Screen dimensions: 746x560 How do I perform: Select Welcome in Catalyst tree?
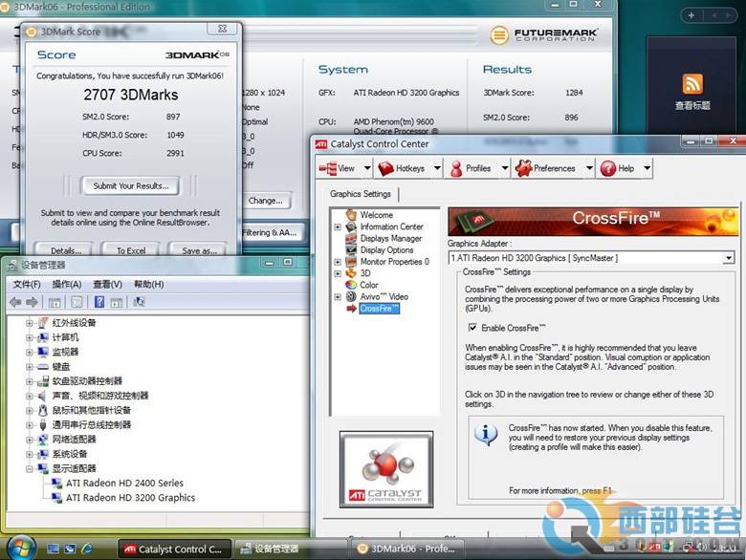[376, 215]
